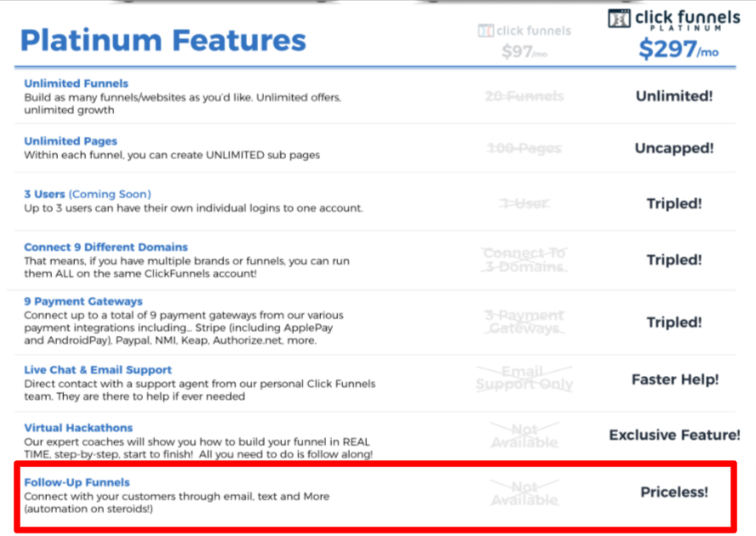Click "Within each funnel" description text
756x536 pixels.
(172, 155)
